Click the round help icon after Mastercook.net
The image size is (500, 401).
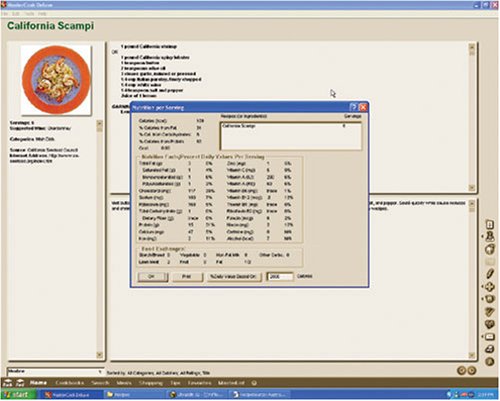point(254,383)
